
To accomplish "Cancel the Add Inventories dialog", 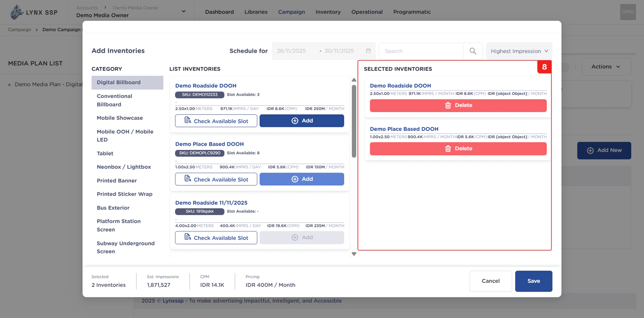I will coord(491,281).
